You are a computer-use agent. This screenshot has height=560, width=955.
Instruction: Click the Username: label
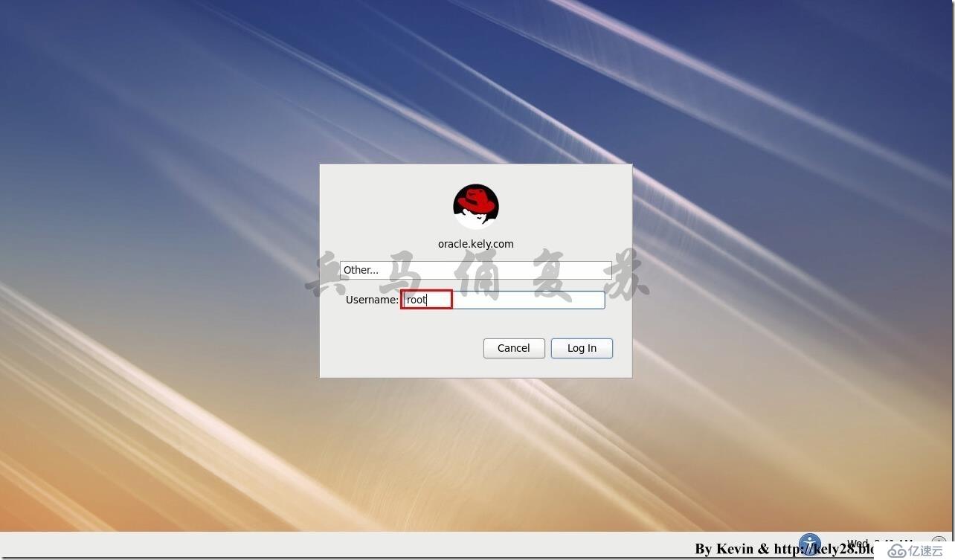point(372,300)
